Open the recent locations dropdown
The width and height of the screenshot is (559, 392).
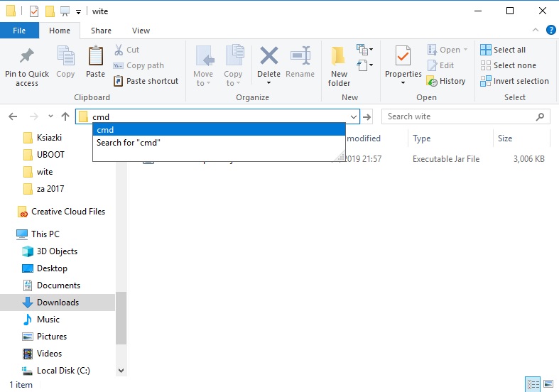point(50,116)
